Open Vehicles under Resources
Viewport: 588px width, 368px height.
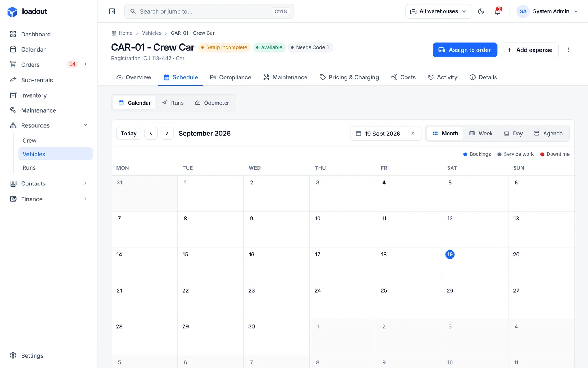pos(55,154)
